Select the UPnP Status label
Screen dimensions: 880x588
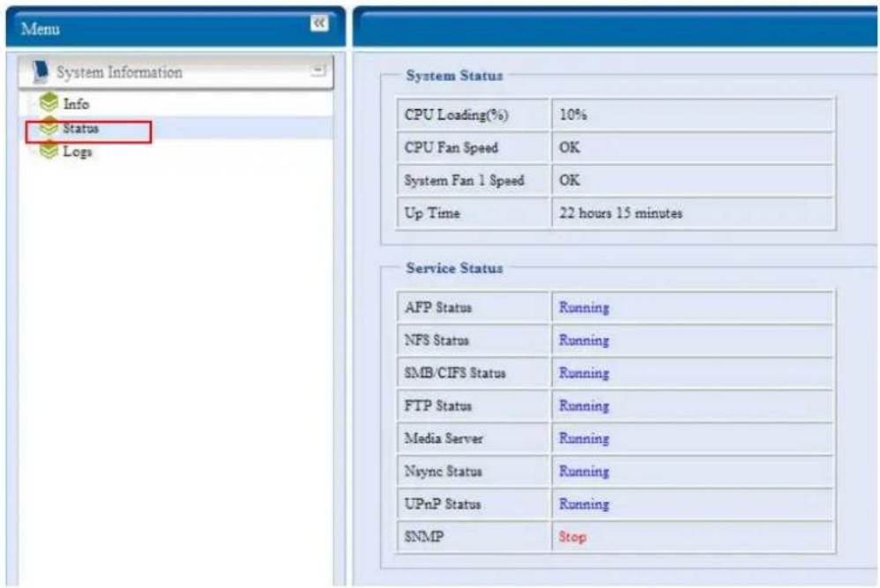pyautogui.click(x=443, y=504)
